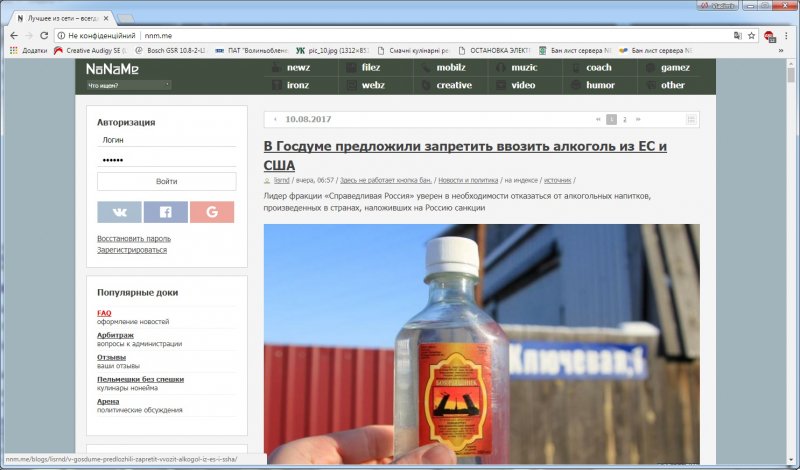The width and height of the screenshot is (800, 470).
Task: Click the browser forward arrow
Action: tap(29, 36)
